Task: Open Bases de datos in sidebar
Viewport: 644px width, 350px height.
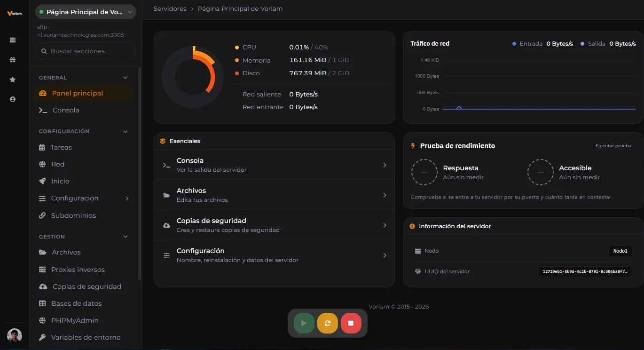Action: pos(85,303)
